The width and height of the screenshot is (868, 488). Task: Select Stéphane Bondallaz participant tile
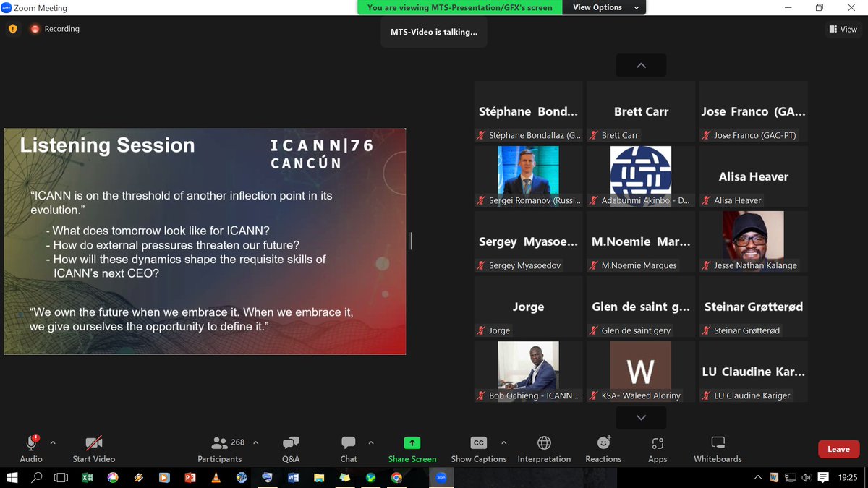[x=528, y=111]
